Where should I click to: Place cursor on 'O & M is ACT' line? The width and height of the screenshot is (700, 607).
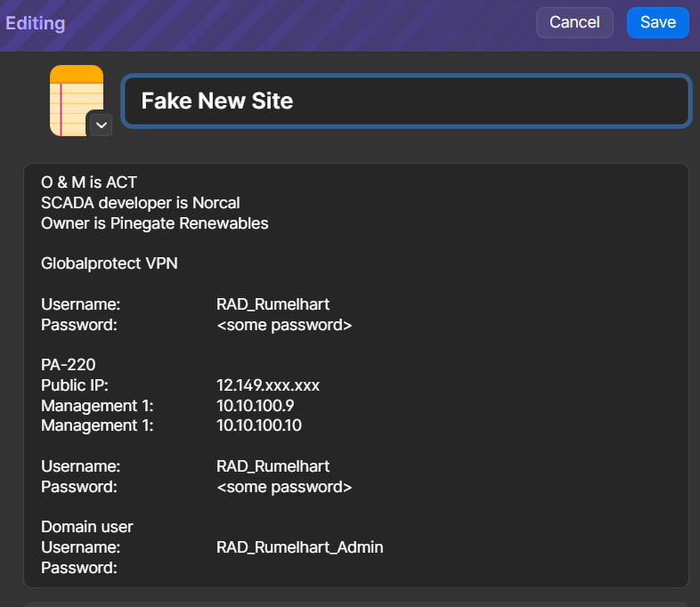click(89, 182)
